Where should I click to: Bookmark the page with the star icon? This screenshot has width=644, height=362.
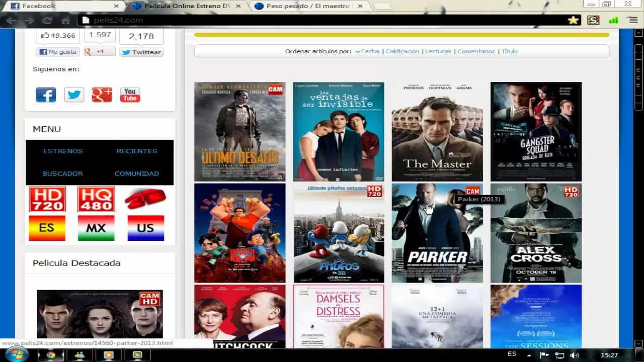[573, 20]
